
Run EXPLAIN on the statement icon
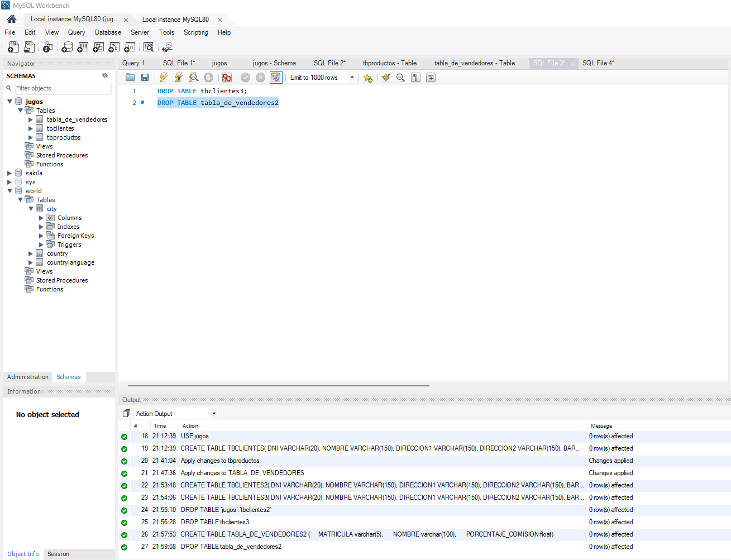(x=194, y=78)
